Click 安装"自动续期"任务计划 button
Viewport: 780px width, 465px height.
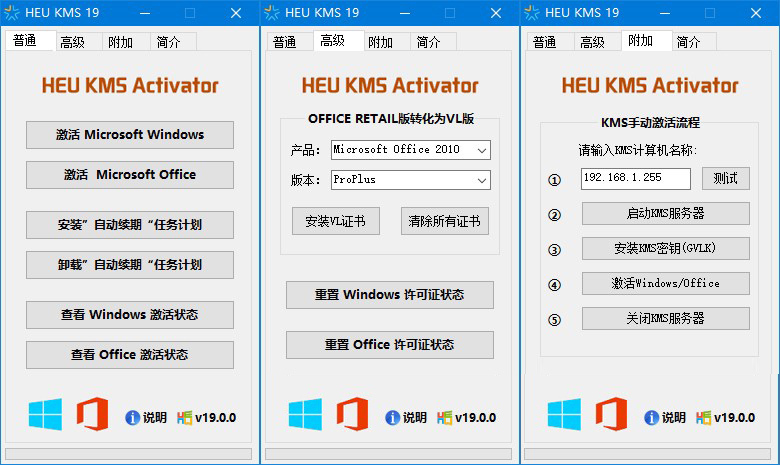(x=130, y=225)
